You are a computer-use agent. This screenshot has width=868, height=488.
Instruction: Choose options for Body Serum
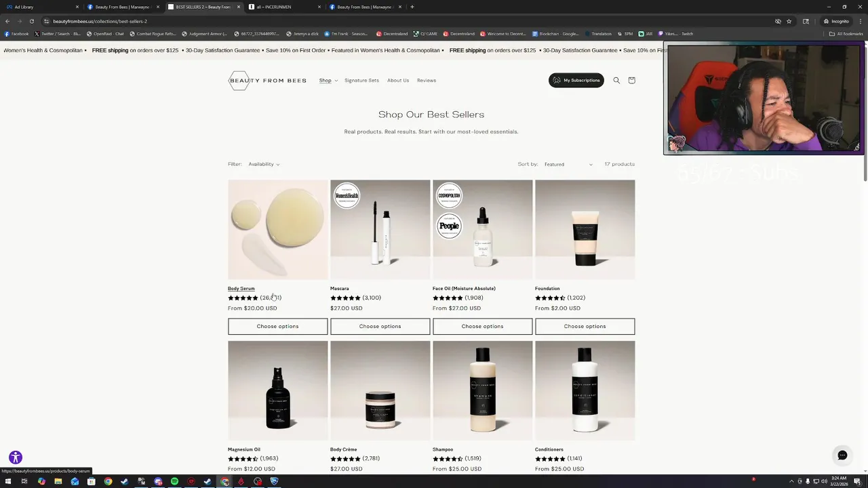point(277,326)
